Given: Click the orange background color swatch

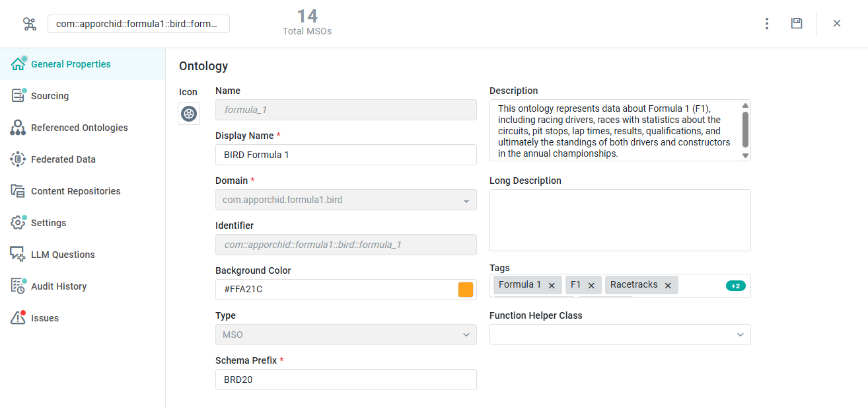Looking at the screenshot, I should pos(466,290).
